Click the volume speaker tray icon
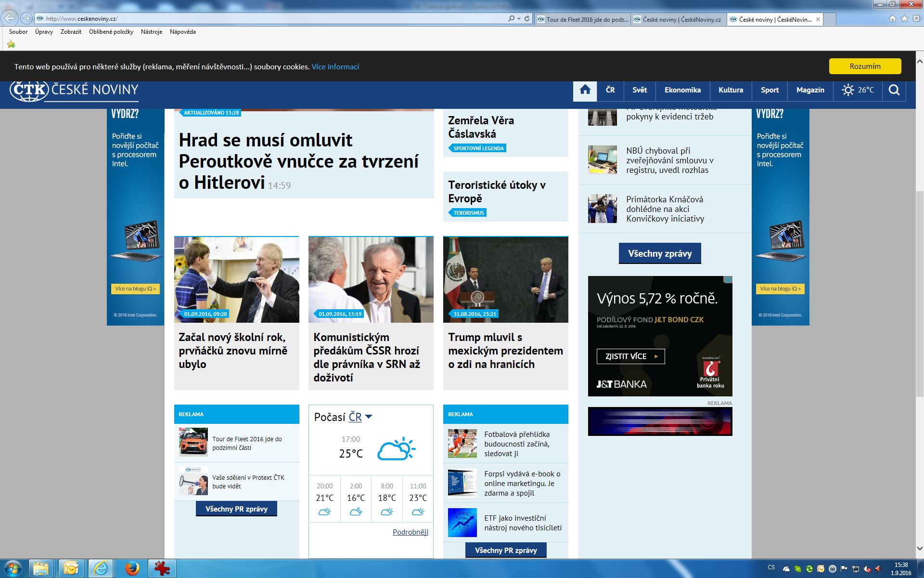 (878, 569)
